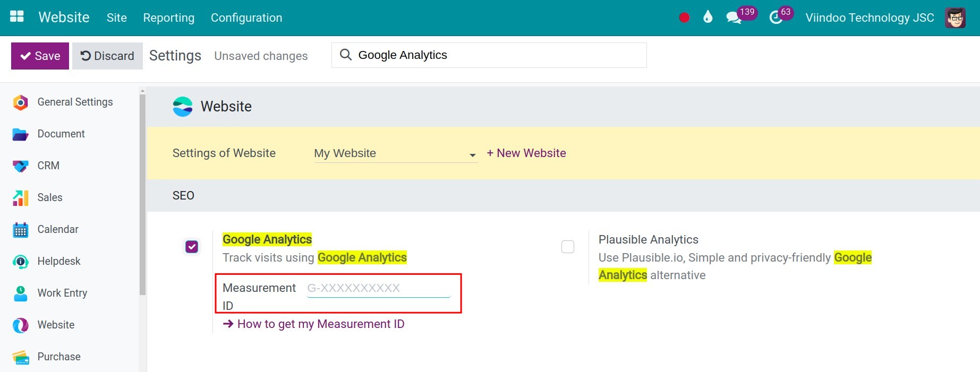Screen dimensions: 980x372
Task: Click the Work Entry sidebar label
Action: [x=62, y=293]
